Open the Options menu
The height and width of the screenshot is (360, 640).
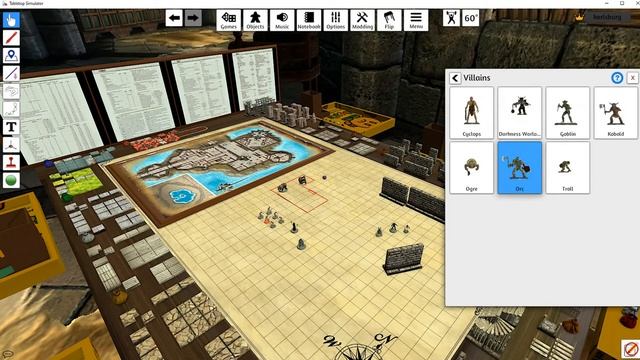(336, 20)
